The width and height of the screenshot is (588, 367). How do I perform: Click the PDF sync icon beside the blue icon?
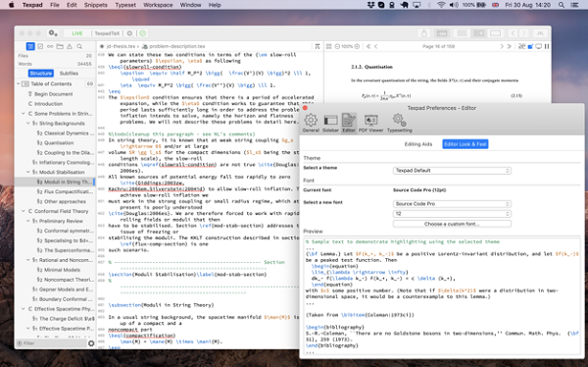point(521,46)
